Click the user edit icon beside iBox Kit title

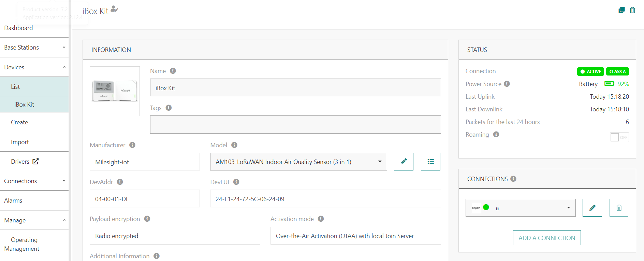[114, 9]
